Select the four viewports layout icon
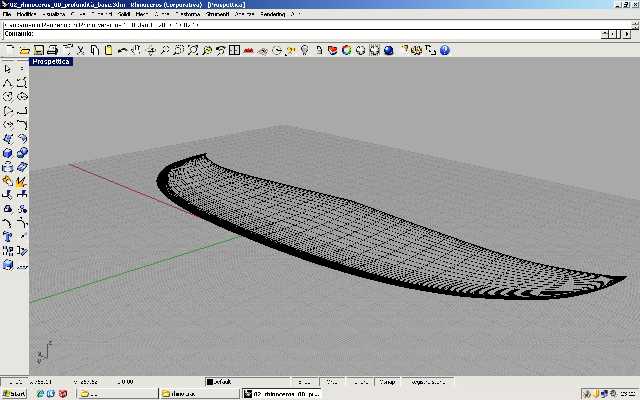Viewport: 640px width, 400px height. pyautogui.click(x=234, y=49)
